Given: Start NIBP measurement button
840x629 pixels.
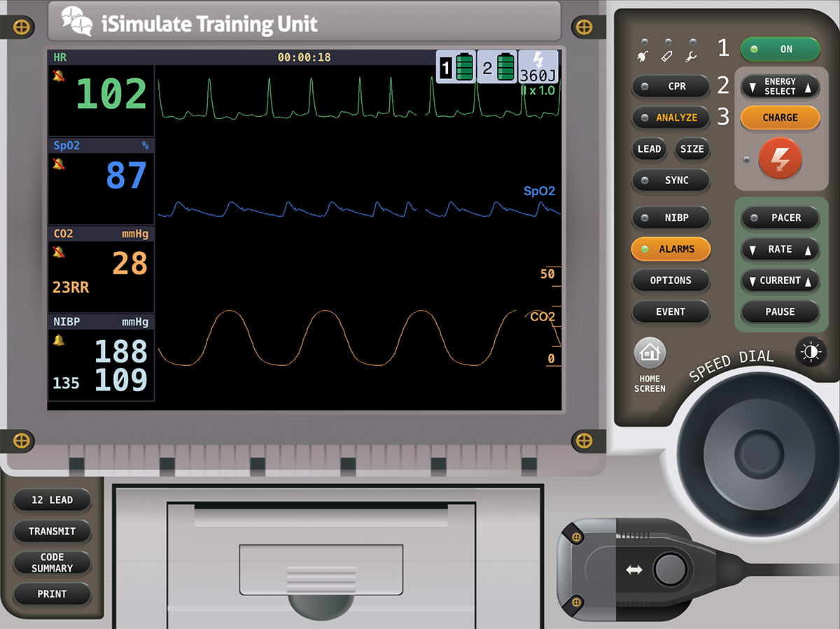Looking at the screenshot, I should pos(671,218).
